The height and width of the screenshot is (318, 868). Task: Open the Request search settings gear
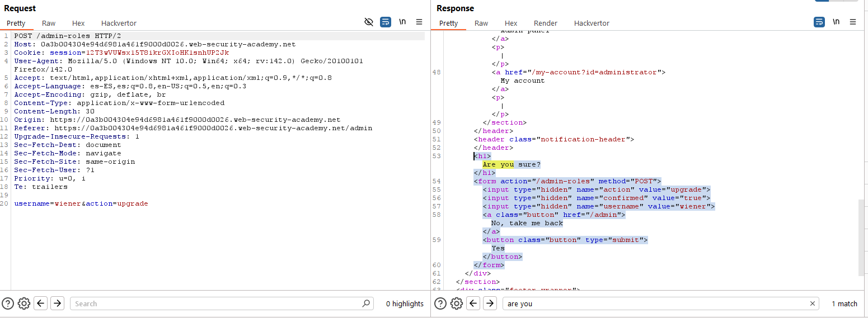(x=24, y=303)
